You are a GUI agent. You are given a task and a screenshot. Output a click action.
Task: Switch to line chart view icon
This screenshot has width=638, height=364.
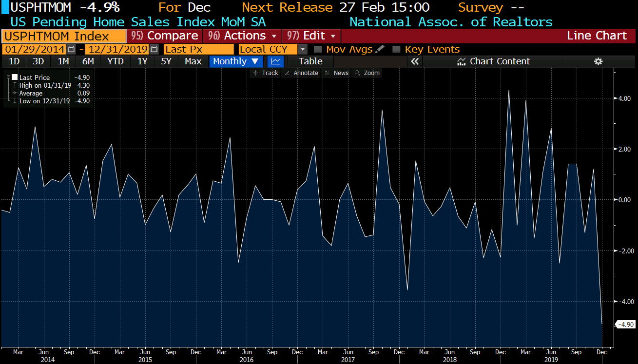275,61
